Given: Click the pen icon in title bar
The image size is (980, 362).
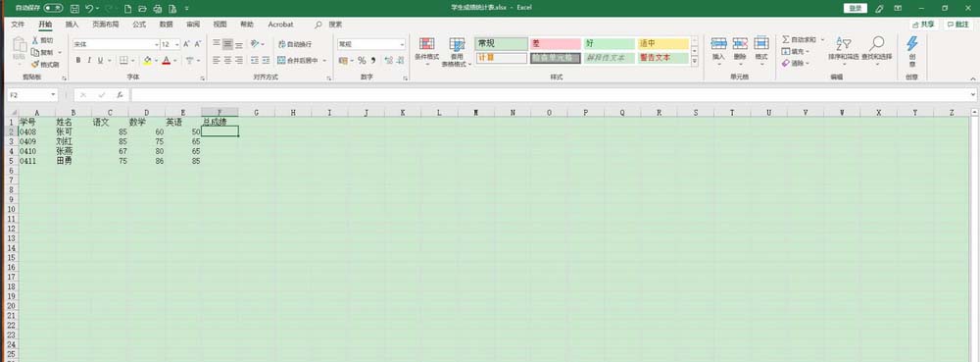Looking at the screenshot, I should click(880, 8).
